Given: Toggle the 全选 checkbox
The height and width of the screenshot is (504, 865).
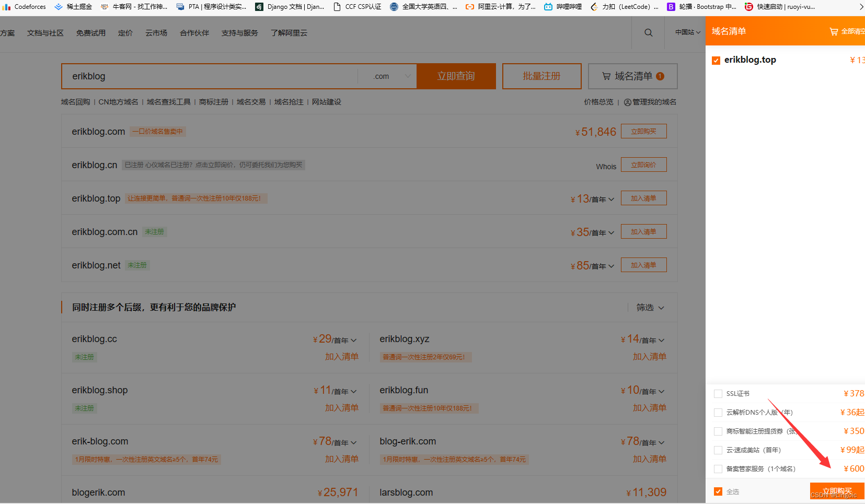Looking at the screenshot, I should [x=718, y=491].
